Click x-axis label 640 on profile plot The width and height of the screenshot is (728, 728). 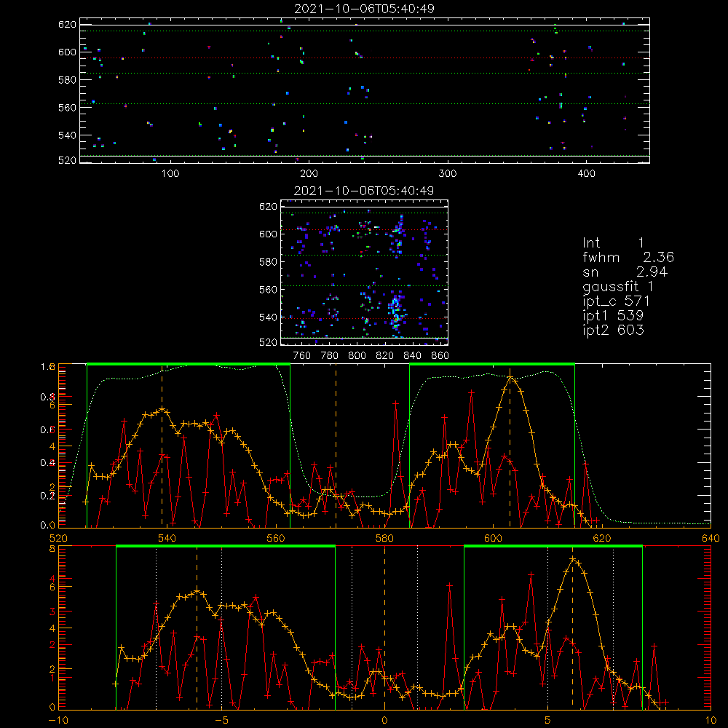[711, 539]
